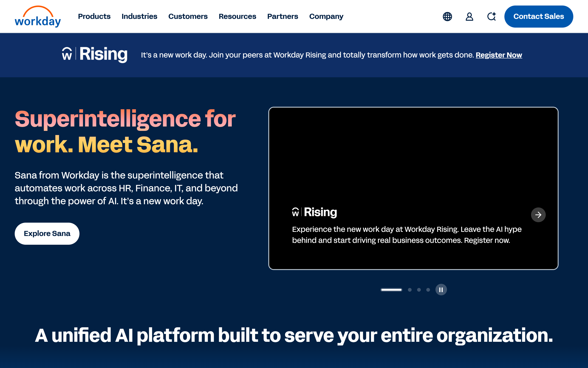This screenshot has width=588, height=368.
Task: Click the Explore Sana button
Action: pyautogui.click(x=47, y=234)
